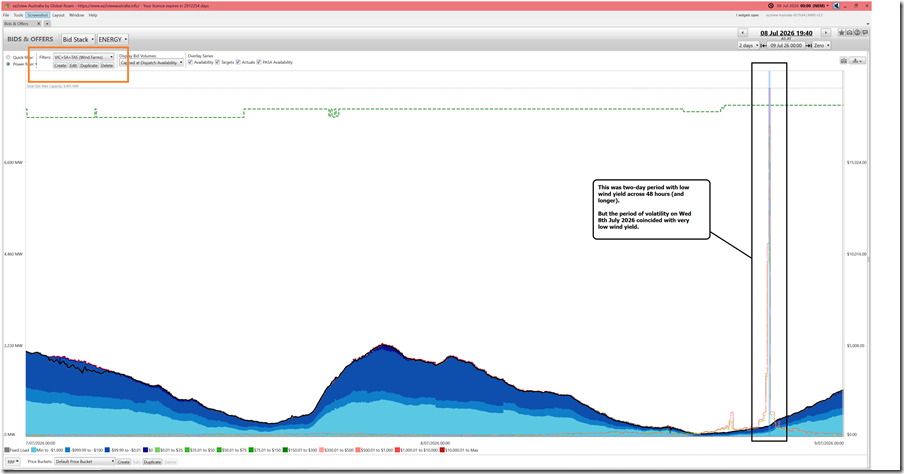Open the Window menu

coord(77,15)
